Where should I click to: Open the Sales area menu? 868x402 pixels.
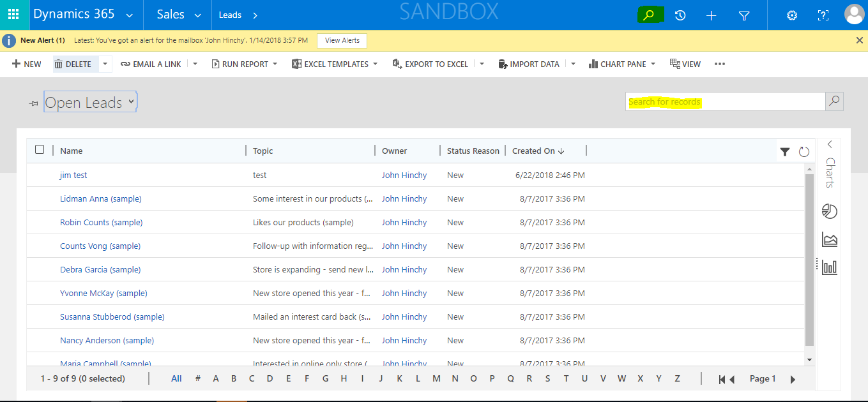(177, 14)
